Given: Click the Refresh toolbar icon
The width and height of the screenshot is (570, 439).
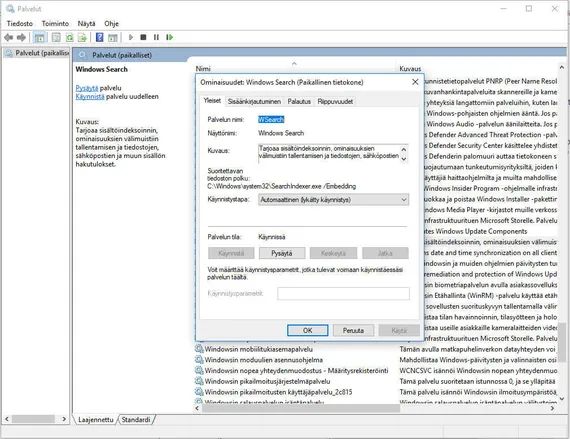Looking at the screenshot, I should pos(69,37).
